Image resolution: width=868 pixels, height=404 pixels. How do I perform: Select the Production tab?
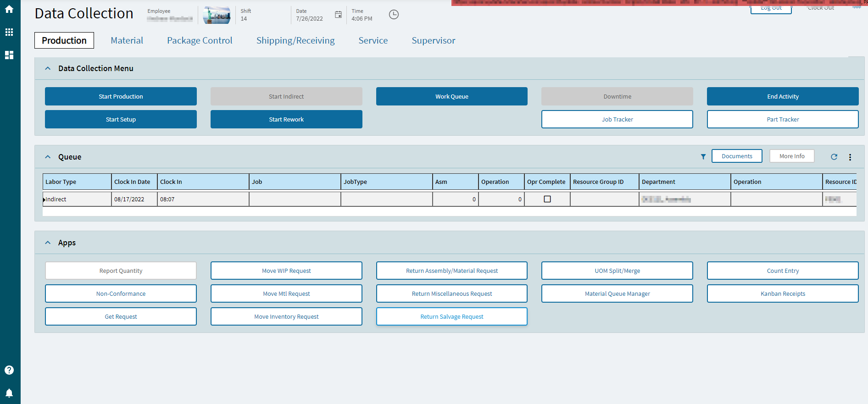[x=64, y=40]
